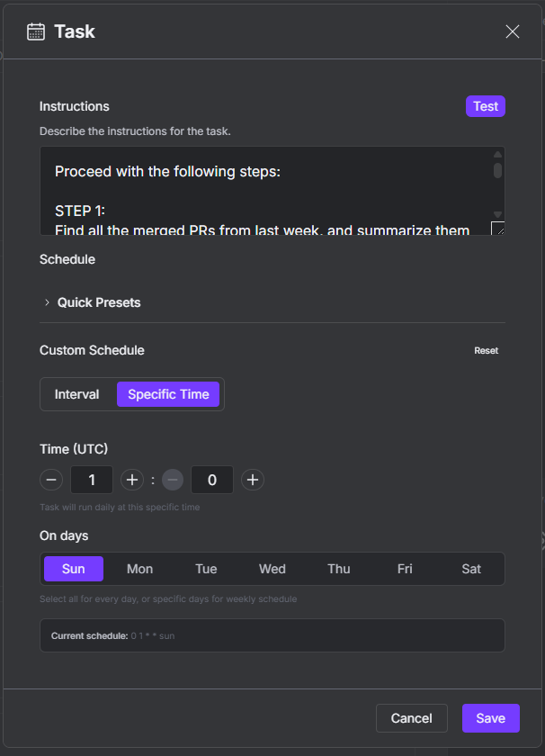Click the resize handle of the instructions textarea

pos(498,228)
